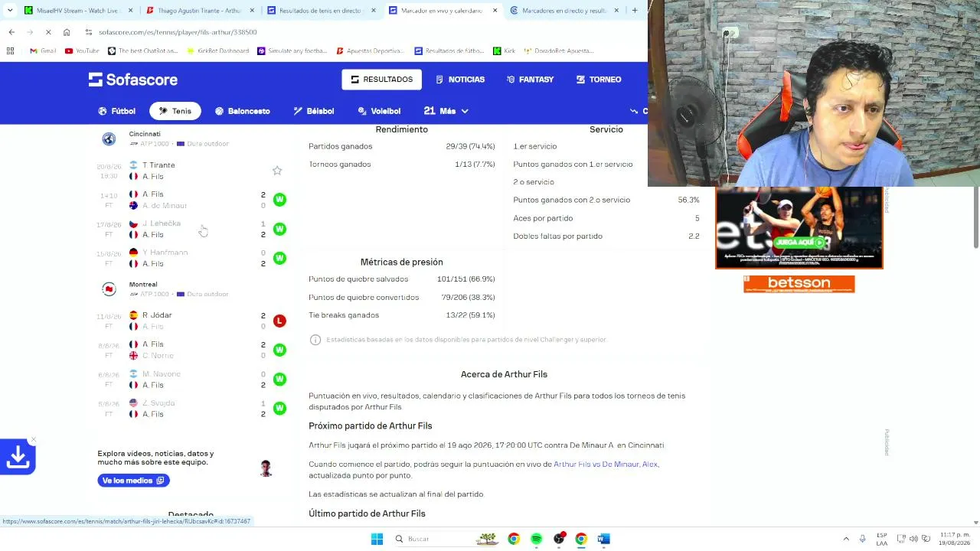Switch to 'Marcadores en directo y resultados' tab
Screen dimensions: 980x551
564,11
